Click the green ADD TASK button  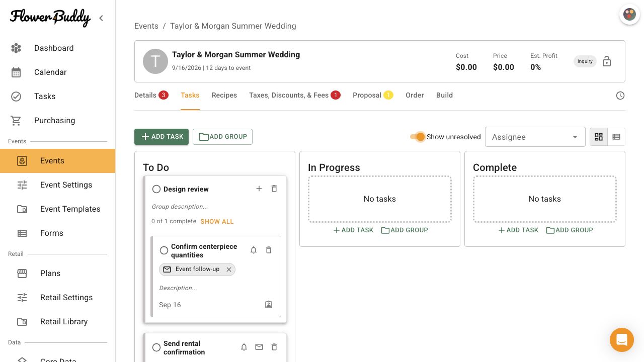tap(162, 137)
